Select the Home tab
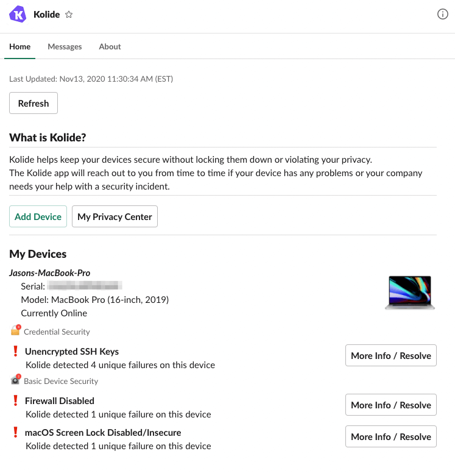The height and width of the screenshot is (476, 455). (19, 47)
